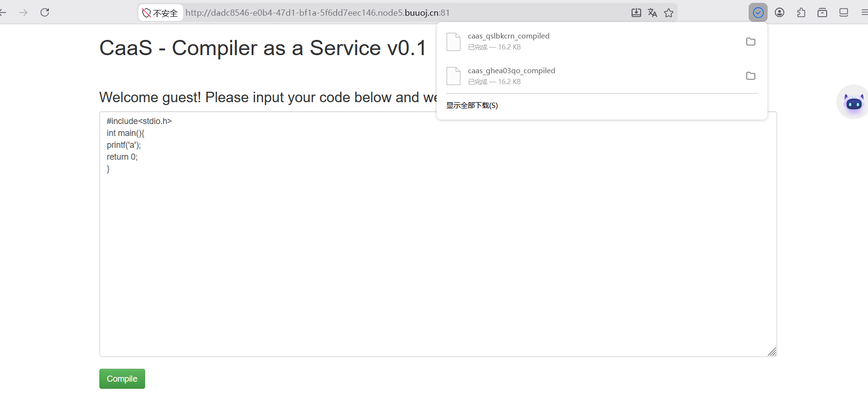
Task: Click the textarea resize handle corner
Action: point(772,352)
